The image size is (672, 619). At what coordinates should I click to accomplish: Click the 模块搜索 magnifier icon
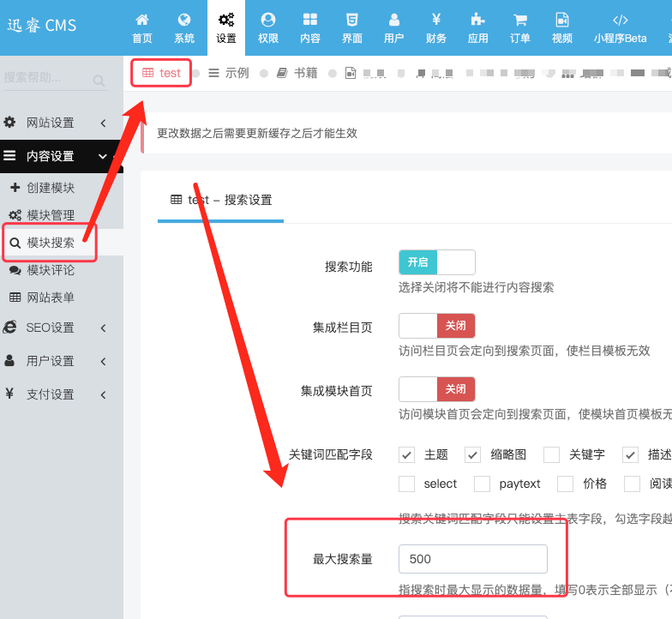tap(15, 243)
